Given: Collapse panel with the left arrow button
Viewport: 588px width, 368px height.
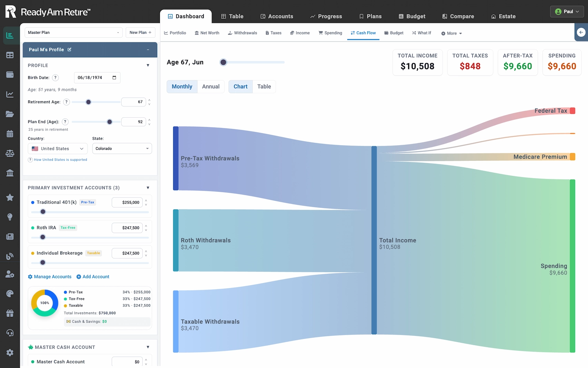Looking at the screenshot, I should click(581, 33).
